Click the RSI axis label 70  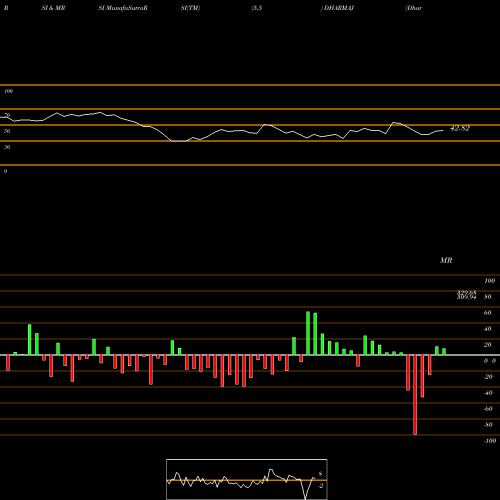click(7, 115)
